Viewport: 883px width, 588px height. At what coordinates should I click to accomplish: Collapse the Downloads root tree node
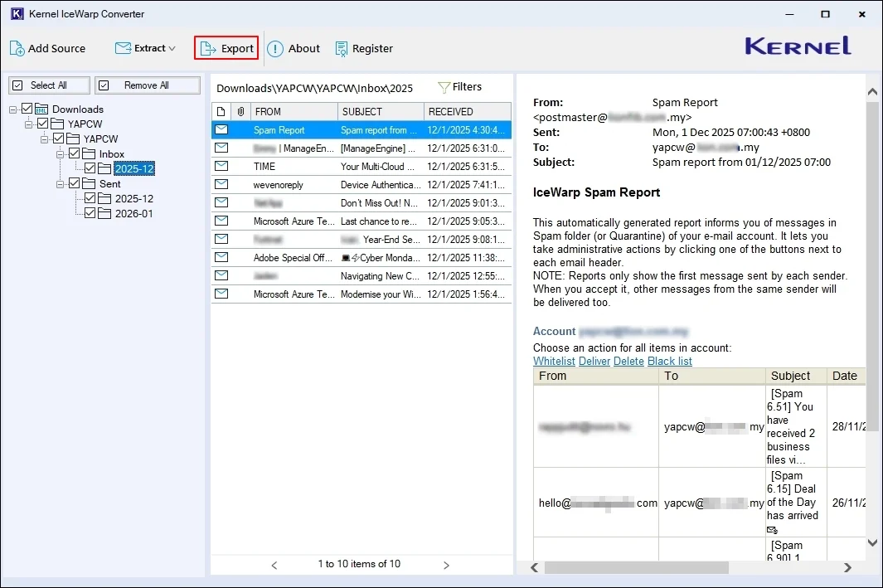pyautogui.click(x=14, y=109)
